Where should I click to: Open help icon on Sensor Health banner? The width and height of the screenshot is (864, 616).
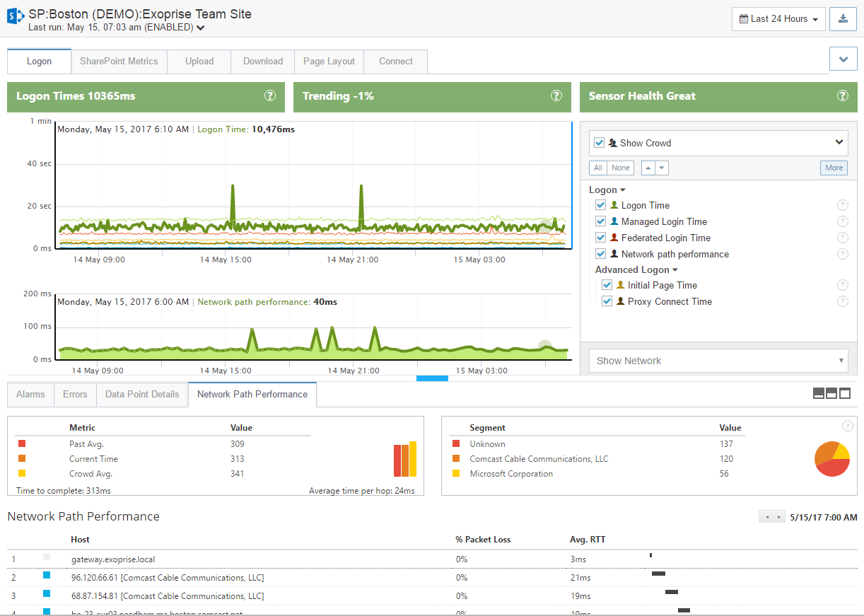(x=842, y=96)
